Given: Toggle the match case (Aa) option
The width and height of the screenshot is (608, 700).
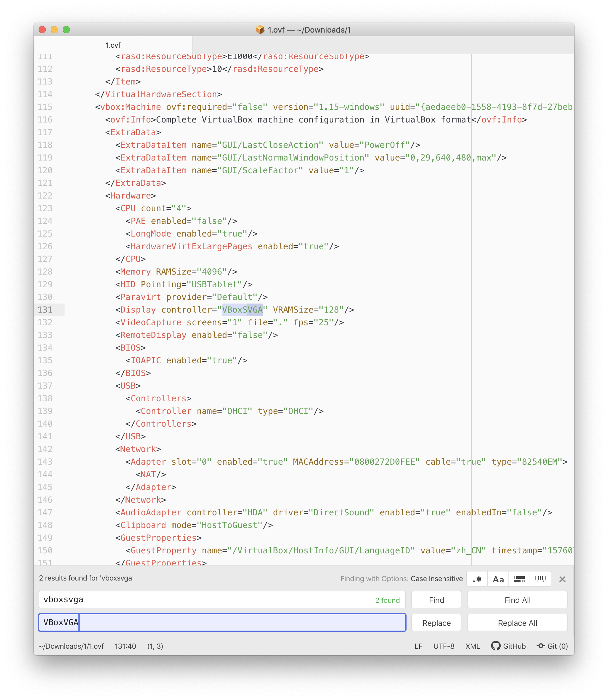Looking at the screenshot, I should point(498,579).
